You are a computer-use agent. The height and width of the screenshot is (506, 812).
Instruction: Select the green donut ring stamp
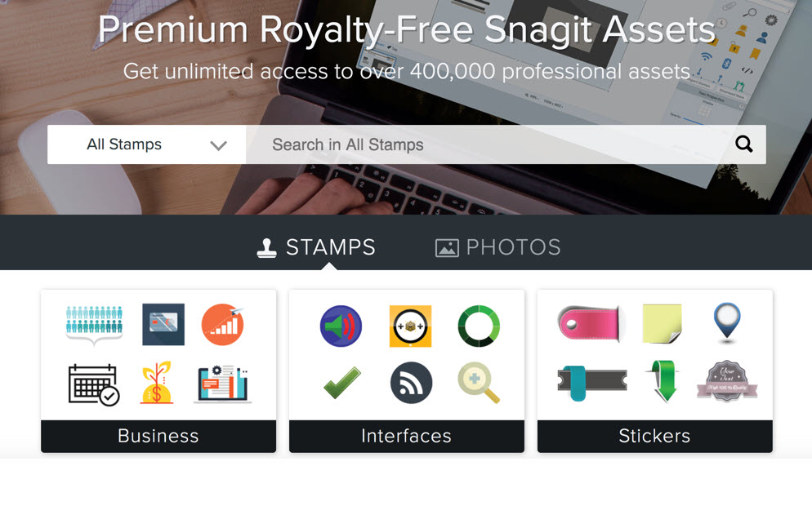click(x=479, y=326)
